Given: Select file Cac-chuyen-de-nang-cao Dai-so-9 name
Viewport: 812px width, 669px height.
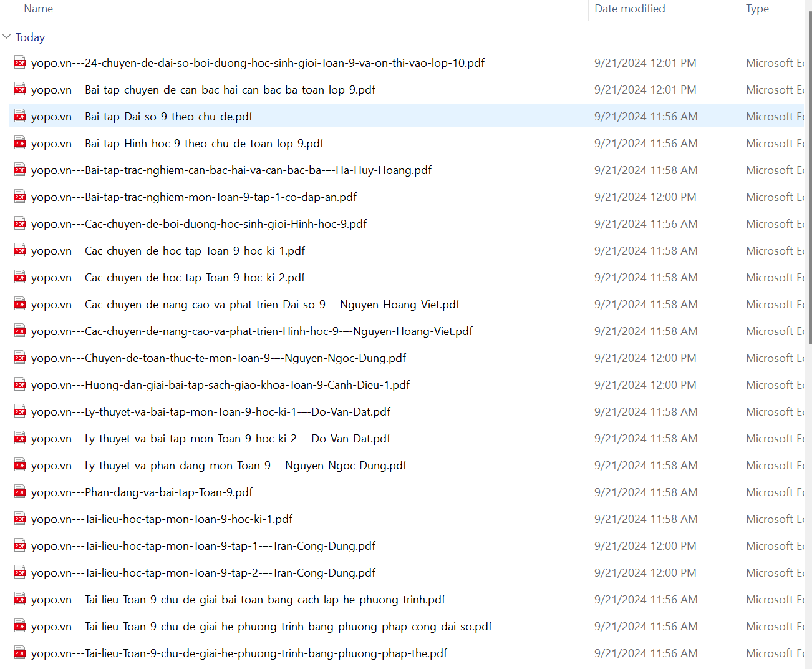Looking at the screenshot, I should tap(245, 305).
